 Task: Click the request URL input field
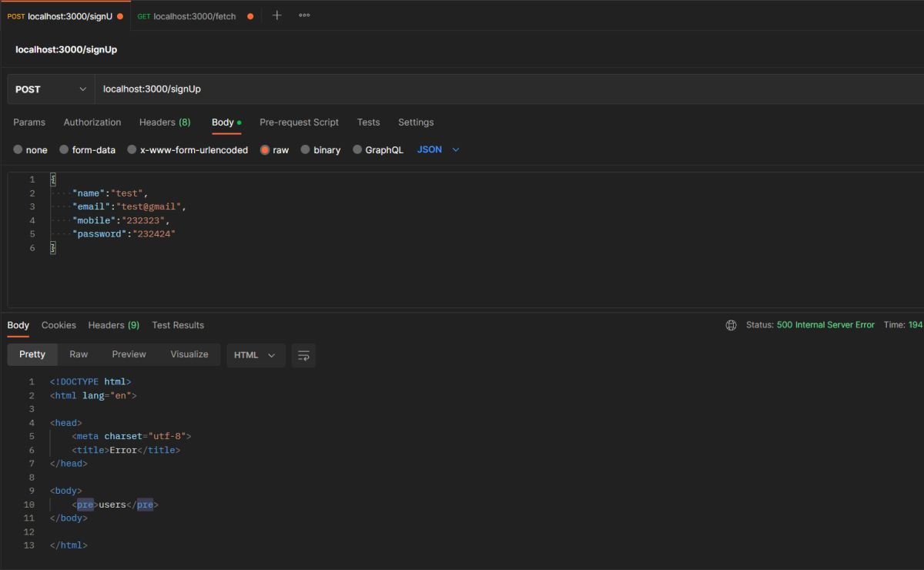click(509, 89)
